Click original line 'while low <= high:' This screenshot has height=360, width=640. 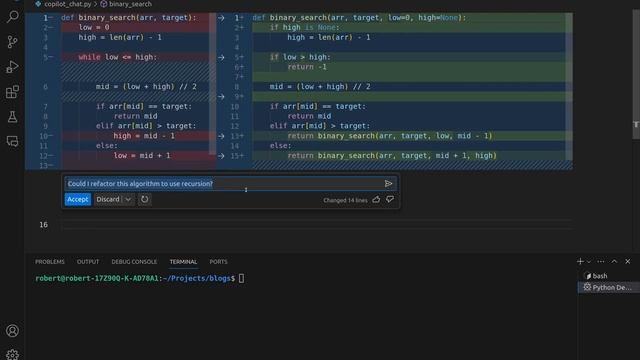(x=118, y=57)
